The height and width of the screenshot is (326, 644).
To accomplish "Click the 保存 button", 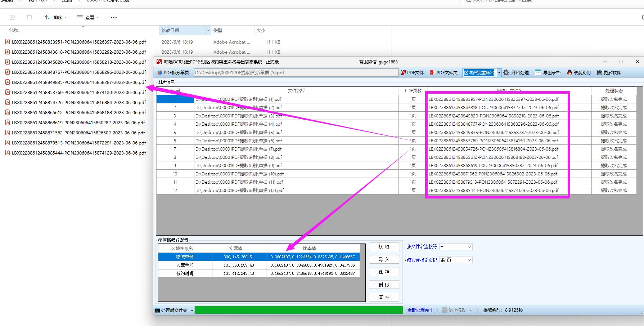I will pyautogui.click(x=384, y=272).
